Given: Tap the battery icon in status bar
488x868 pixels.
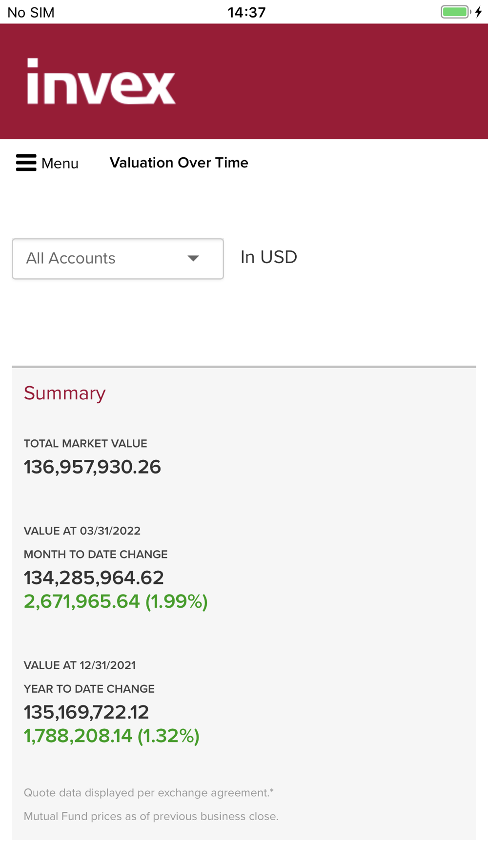Looking at the screenshot, I should [x=455, y=12].
